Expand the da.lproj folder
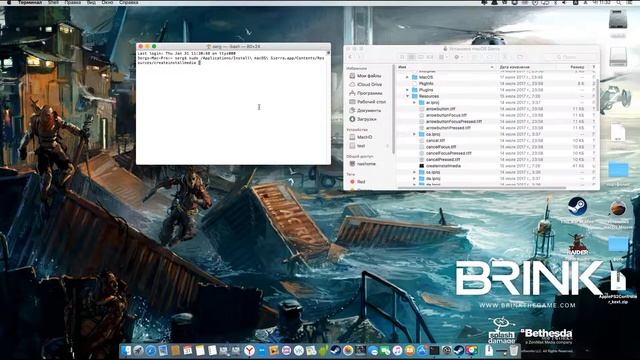This screenshot has height=360, width=640. click(414, 179)
